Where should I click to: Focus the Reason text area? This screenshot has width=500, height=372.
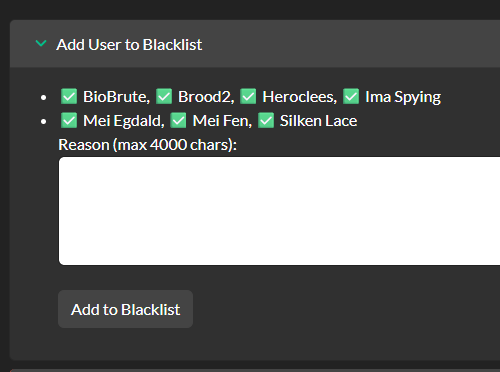(279, 211)
